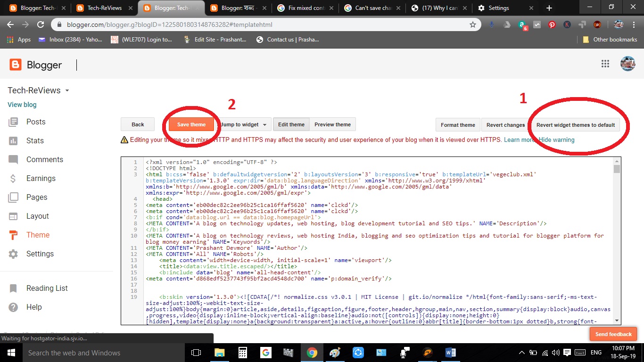Go back in browser history
Screen dimensions: 644x362
point(10,25)
